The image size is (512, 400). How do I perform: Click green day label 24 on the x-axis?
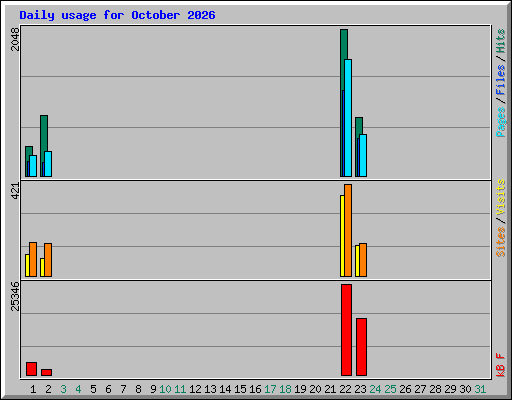pos(375,389)
